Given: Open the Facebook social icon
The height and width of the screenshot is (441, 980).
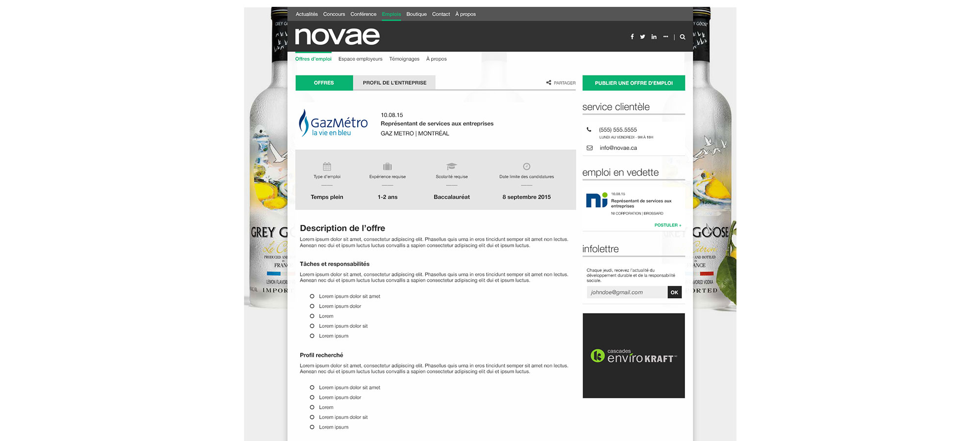Looking at the screenshot, I should coord(632,37).
